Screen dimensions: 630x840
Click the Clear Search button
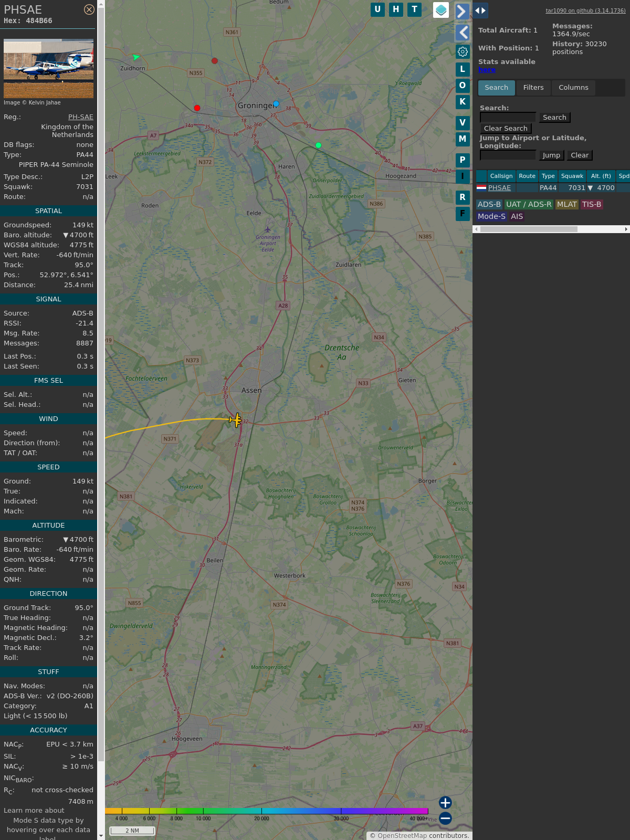point(506,129)
